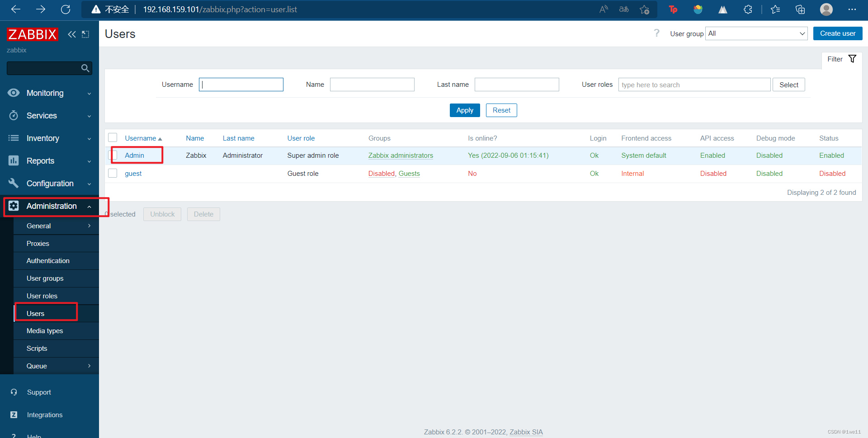Open User groups menu item

pyautogui.click(x=56, y=278)
